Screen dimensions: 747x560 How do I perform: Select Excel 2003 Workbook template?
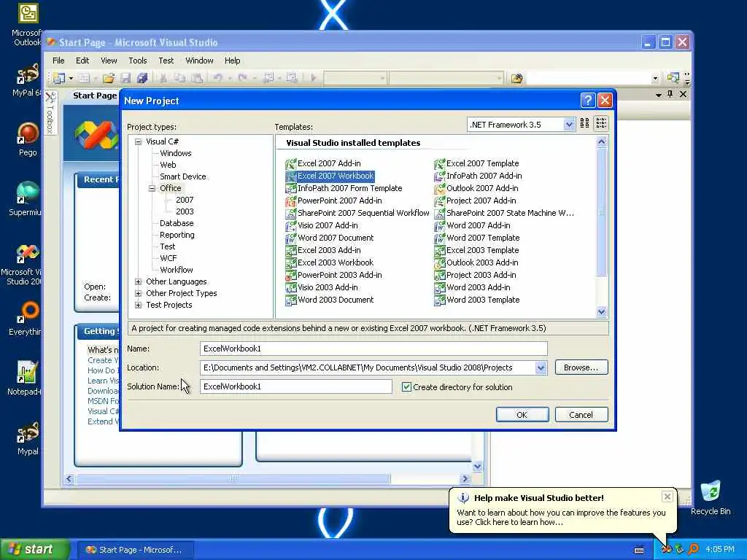click(x=329, y=262)
